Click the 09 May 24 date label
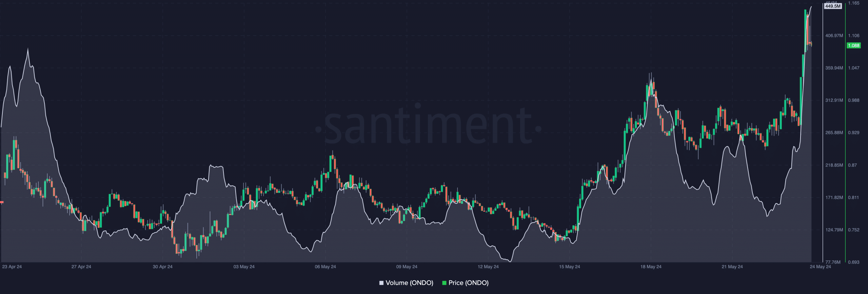Image resolution: width=868 pixels, height=294 pixels. (407, 267)
